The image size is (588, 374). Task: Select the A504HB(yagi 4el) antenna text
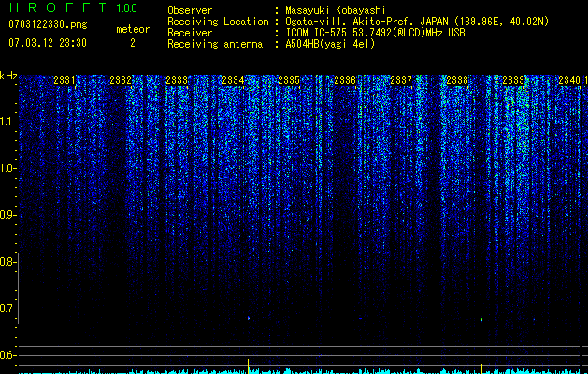330,44
